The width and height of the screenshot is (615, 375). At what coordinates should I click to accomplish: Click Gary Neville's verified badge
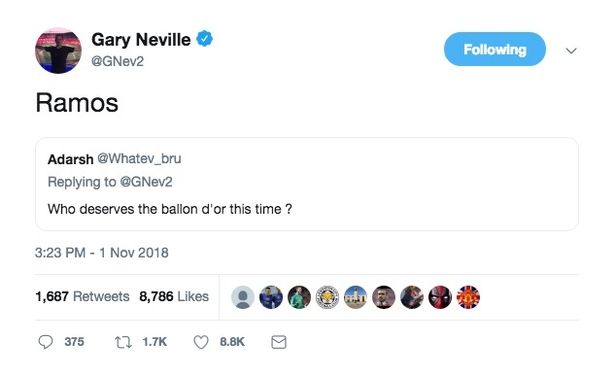(x=204, y=39)
